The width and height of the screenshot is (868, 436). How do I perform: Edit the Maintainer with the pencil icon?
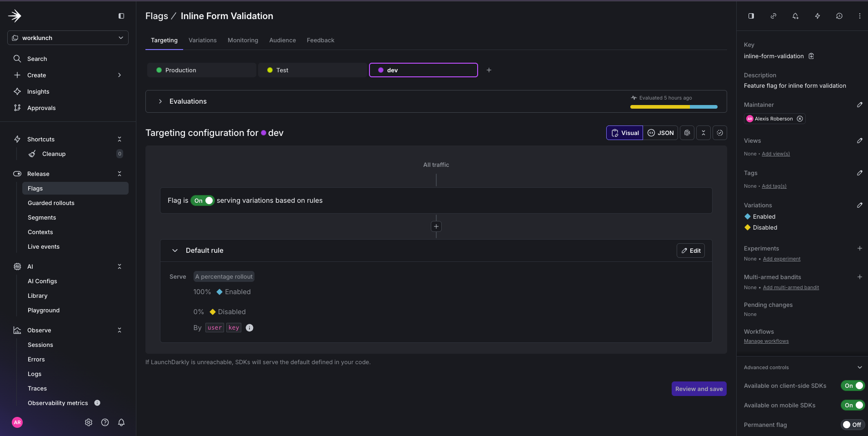click(x=859, y=105)
